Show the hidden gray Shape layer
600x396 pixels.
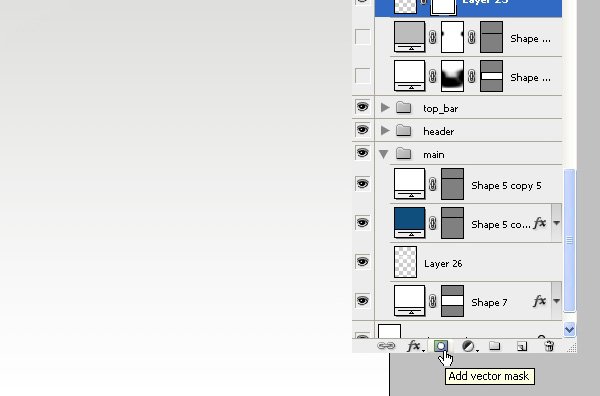point(362,37)
